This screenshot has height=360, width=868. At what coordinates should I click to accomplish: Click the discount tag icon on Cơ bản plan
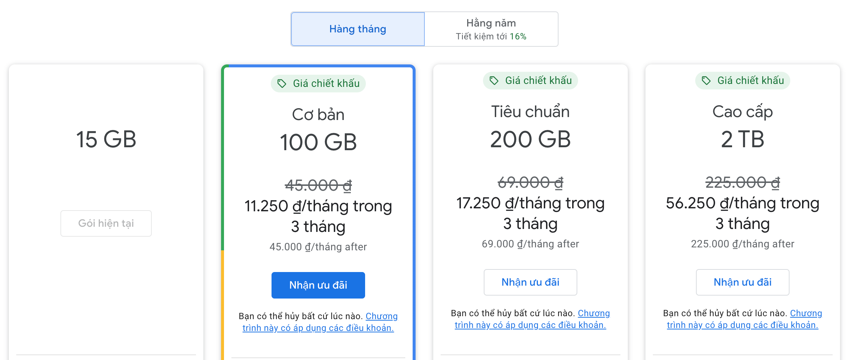click(x=282, y=84)
